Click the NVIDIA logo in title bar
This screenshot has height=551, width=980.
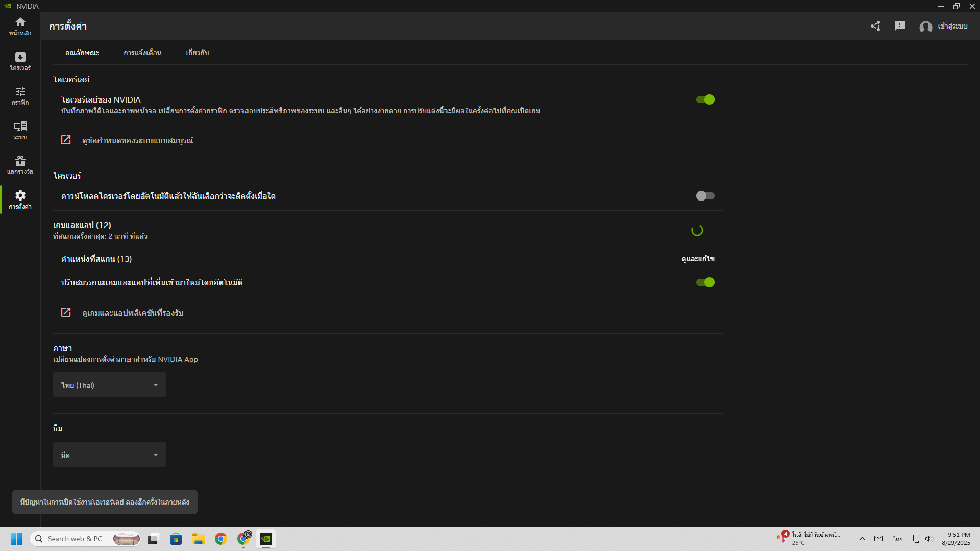[x=8, y=6]
